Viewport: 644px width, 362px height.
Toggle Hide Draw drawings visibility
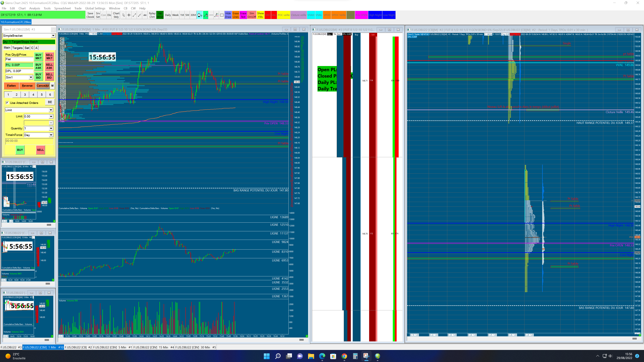coord(228,15)
